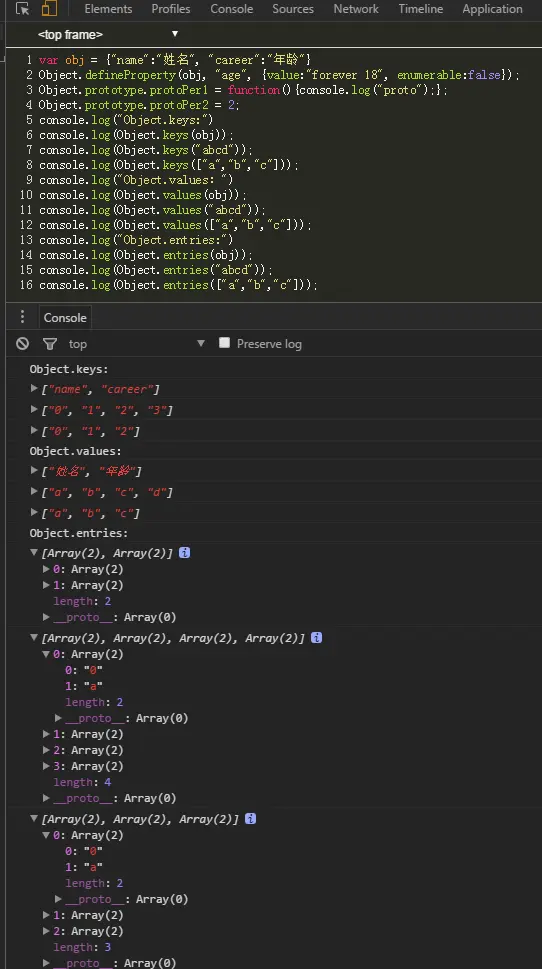Click info badge beside two-element entries array
This screenshot has width=542, height=969.
(184, 552)
